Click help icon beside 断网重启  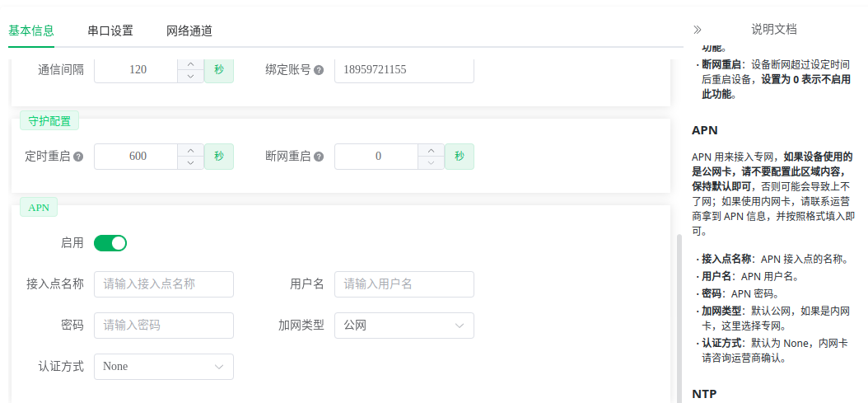pyautogui.click(x=319, y=157)
